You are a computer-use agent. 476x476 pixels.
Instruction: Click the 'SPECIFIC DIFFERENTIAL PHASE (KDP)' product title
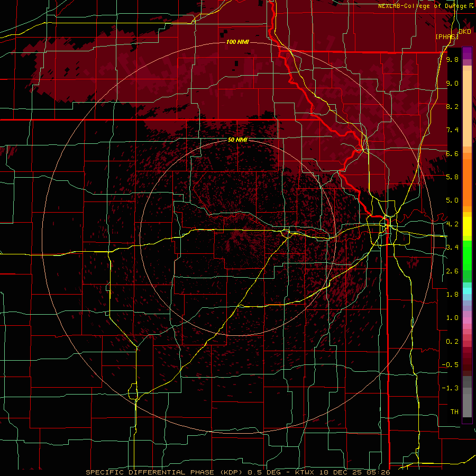(166, 472)
